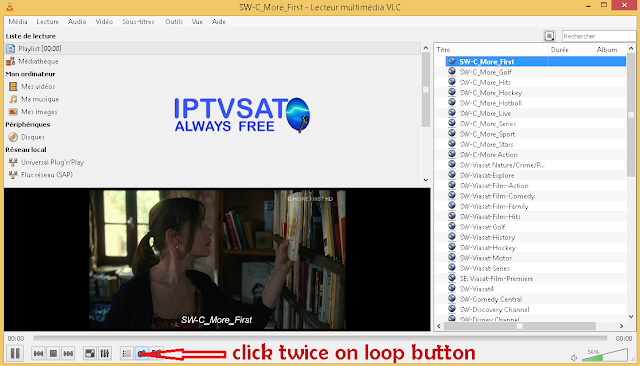
Task: Click the playlist's horizontal scroll right arrow
Action: click(x=622, y=326)
